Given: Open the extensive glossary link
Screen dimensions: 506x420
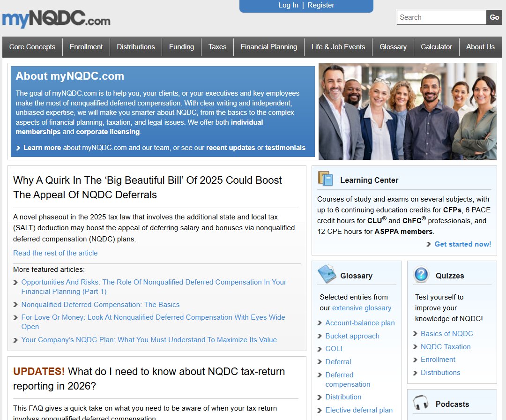Looking at the screenshot, I should pyautogui.click(x=361, y=308).
